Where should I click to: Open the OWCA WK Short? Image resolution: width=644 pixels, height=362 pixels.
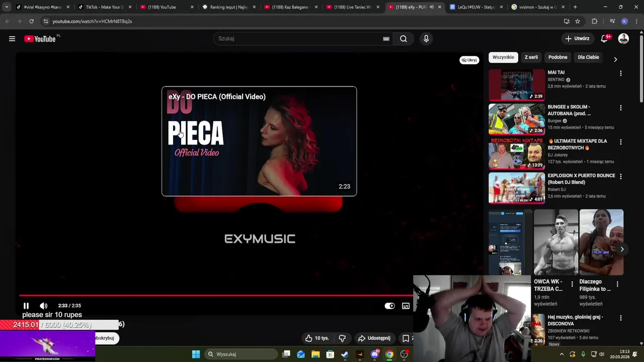555,242
